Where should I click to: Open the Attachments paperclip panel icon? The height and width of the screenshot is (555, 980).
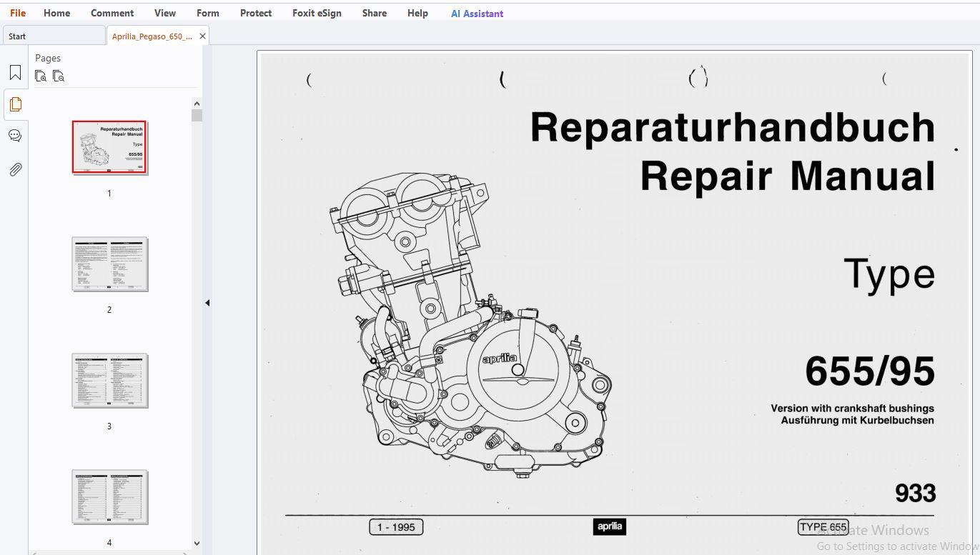tap(15, 169)
